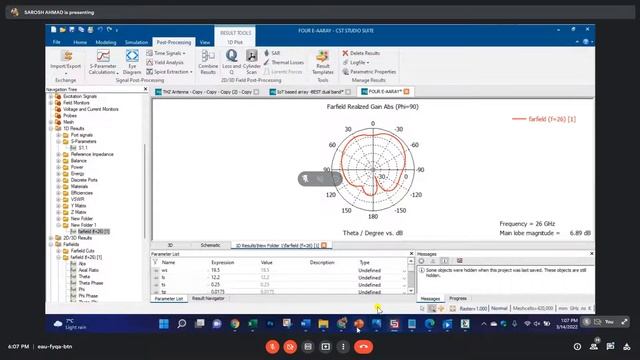Image resolution: width=640 pixels, height=360 pixels.
Task: Expand the 2D/3D Results node
Action: tap(51, 238)
